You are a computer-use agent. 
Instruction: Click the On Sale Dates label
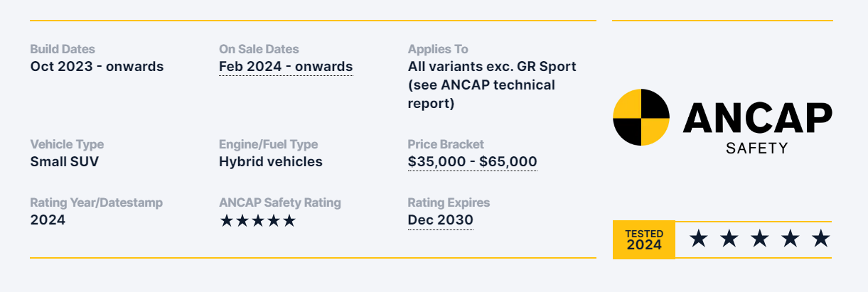[x=259, y=50]
